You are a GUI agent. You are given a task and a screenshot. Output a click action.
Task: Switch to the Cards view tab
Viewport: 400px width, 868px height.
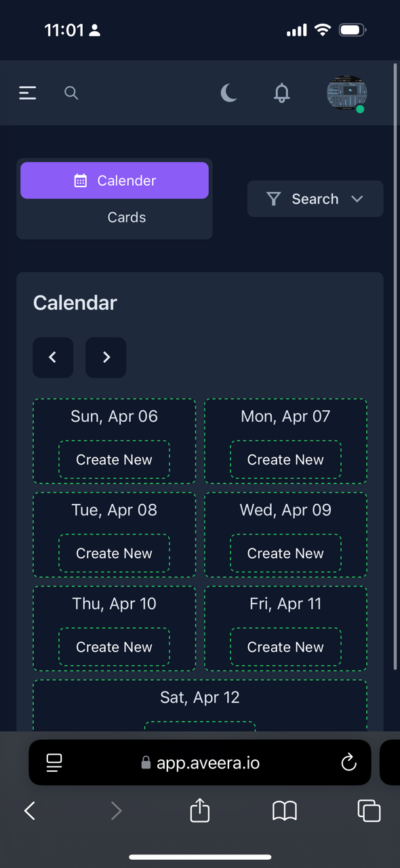click(127, 218)
